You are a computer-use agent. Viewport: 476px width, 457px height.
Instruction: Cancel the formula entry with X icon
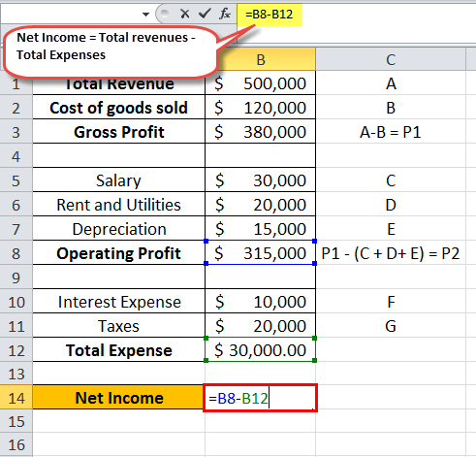click(x=185, y=14)
